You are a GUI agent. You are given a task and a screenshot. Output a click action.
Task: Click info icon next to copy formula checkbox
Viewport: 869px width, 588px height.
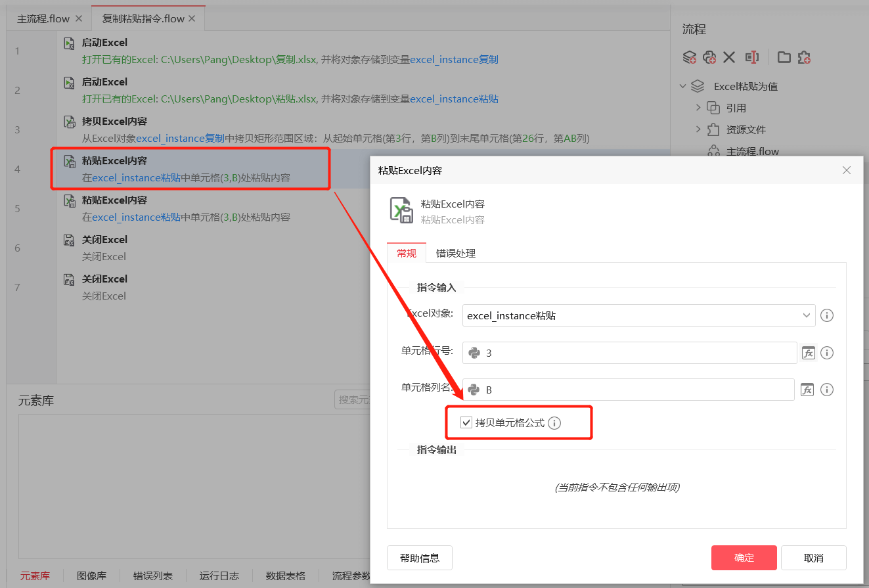coord(554,423)
